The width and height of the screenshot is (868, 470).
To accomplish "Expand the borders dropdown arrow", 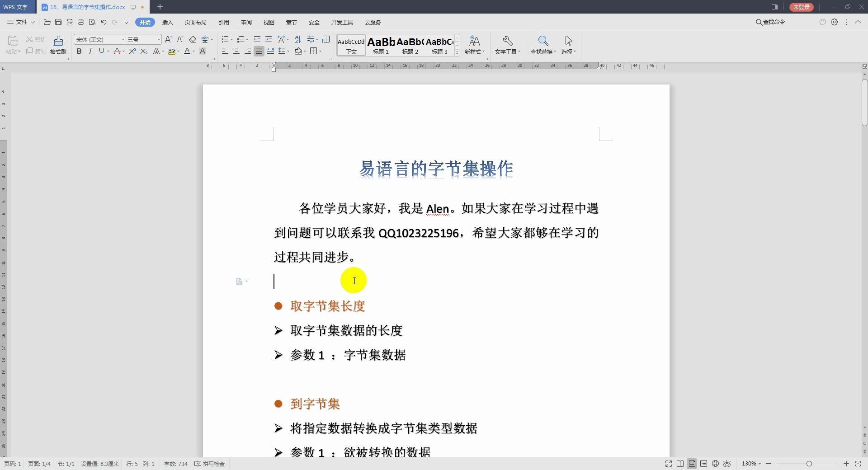I will tap(321, 52).
